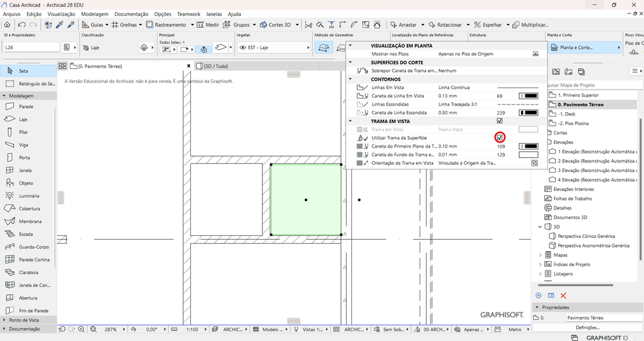This screenshot has height=341, width=644.
Task: Collapse the Contornos section
Action: click(x=351, y=79)
